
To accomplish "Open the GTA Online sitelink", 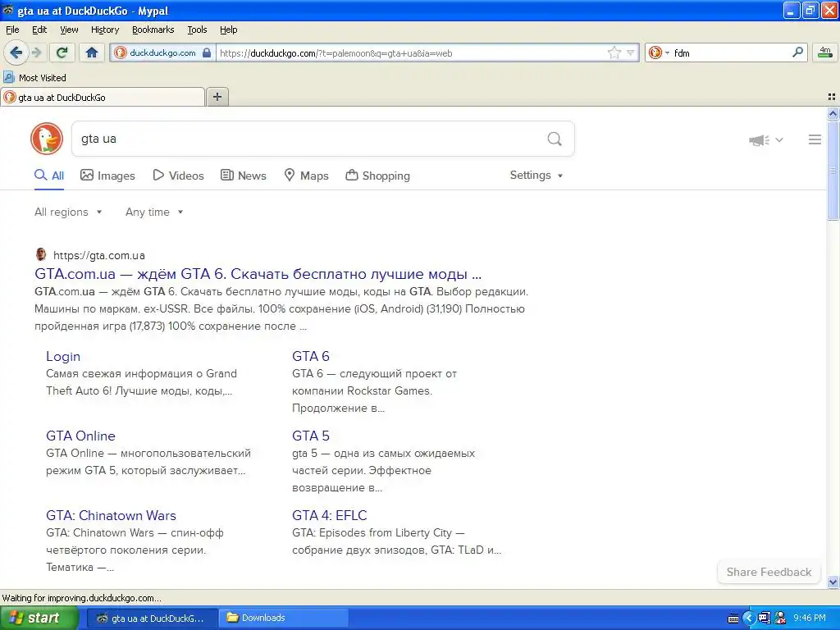I will (81, 436).
